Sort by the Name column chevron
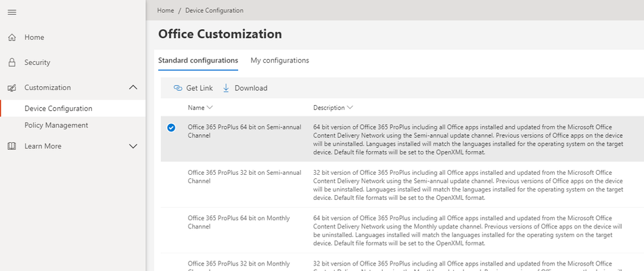The image size is (644, 271). [210, 107]
